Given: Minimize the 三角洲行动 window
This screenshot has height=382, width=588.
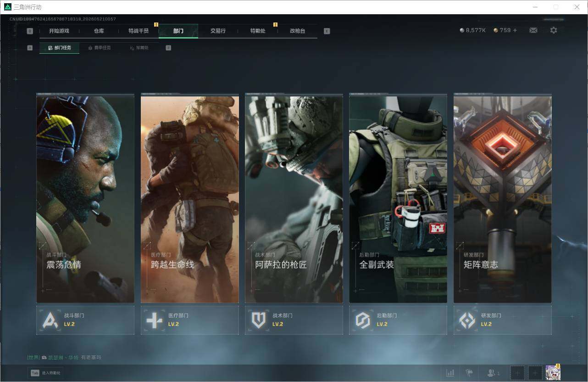Looking at the screenshot, I should [535, 7].
